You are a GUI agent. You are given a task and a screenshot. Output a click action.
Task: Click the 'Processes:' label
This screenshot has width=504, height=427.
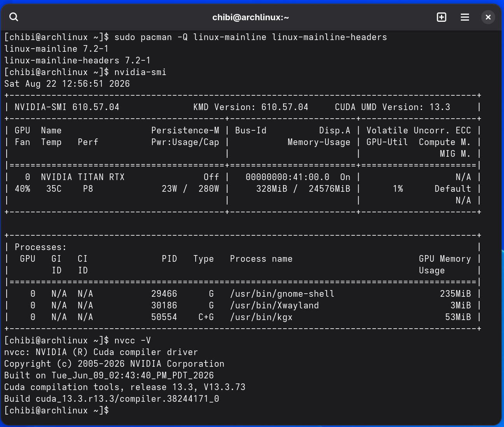tap(41, 247)
